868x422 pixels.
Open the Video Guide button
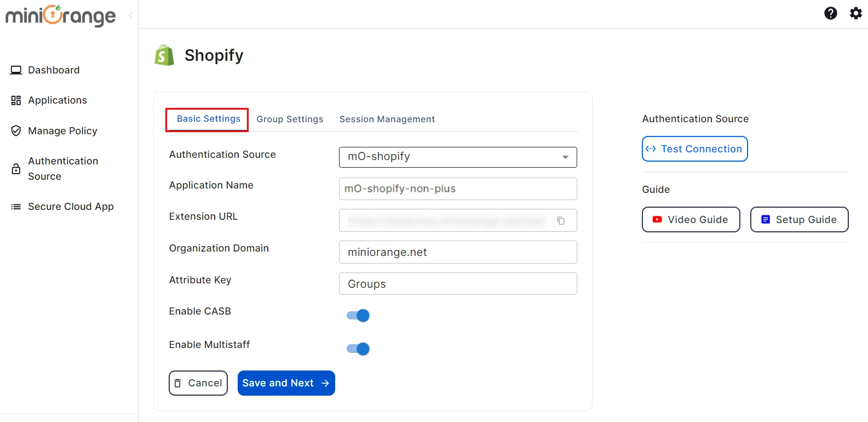click(x=691, y=220)
